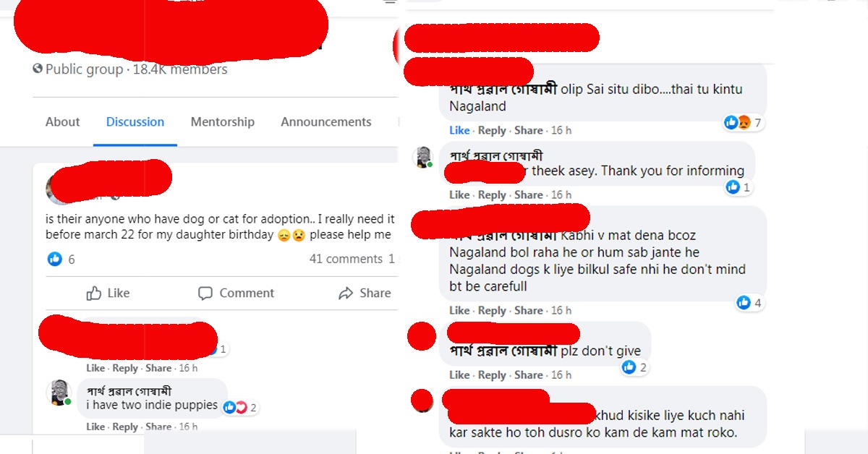This screenshot has width=868, height=454.
Task: Click the Like thumbs-up icon under post
Action: (x=94, y=293)
